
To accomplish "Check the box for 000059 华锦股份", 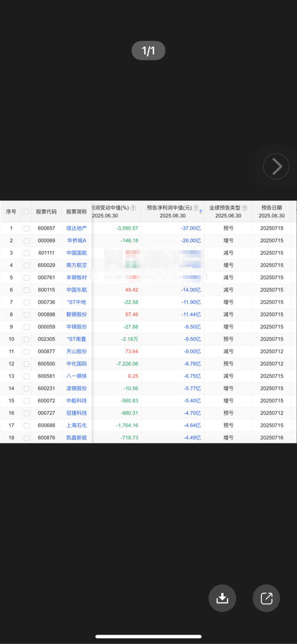I will (x=26, y=327).
